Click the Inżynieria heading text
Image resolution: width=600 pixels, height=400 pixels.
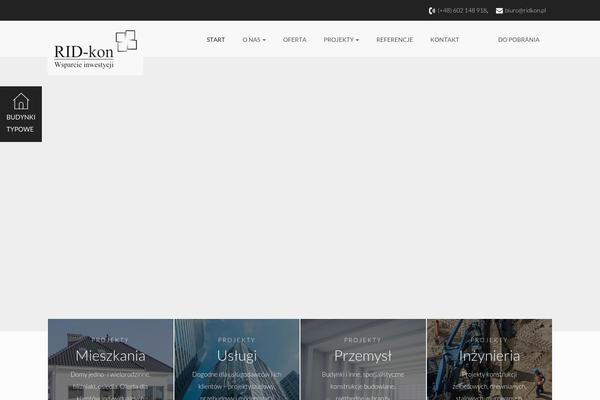point(489,356)
